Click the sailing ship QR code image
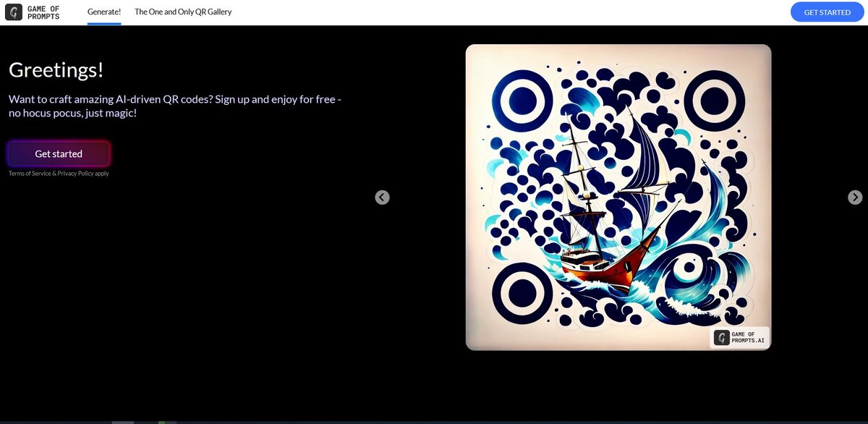868x424 pixels. (618, 197)
